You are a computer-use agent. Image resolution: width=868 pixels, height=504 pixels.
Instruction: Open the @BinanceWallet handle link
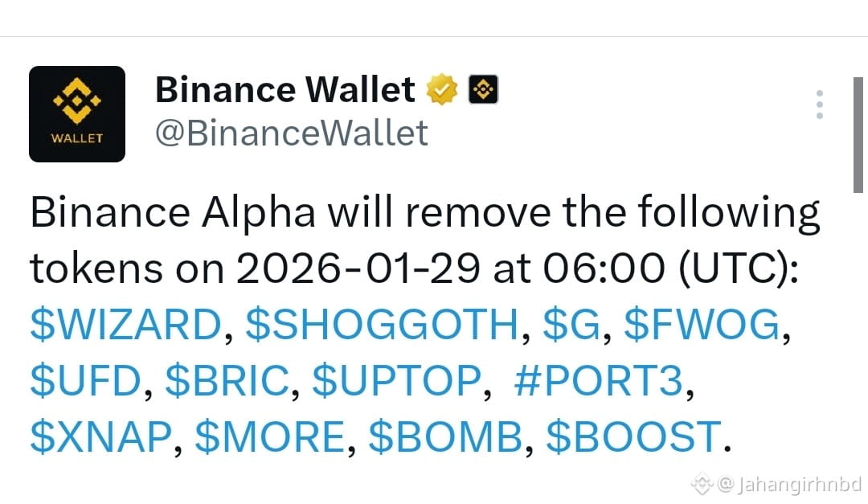(291, 133)
